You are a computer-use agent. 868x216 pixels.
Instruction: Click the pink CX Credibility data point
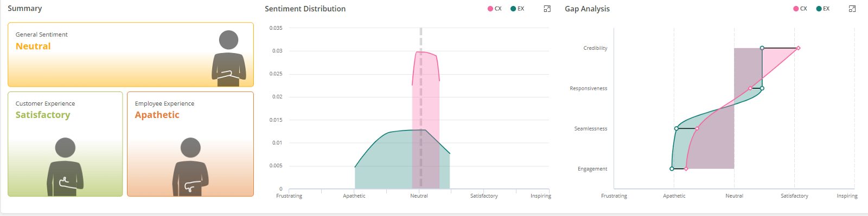(x=798, y=48)
